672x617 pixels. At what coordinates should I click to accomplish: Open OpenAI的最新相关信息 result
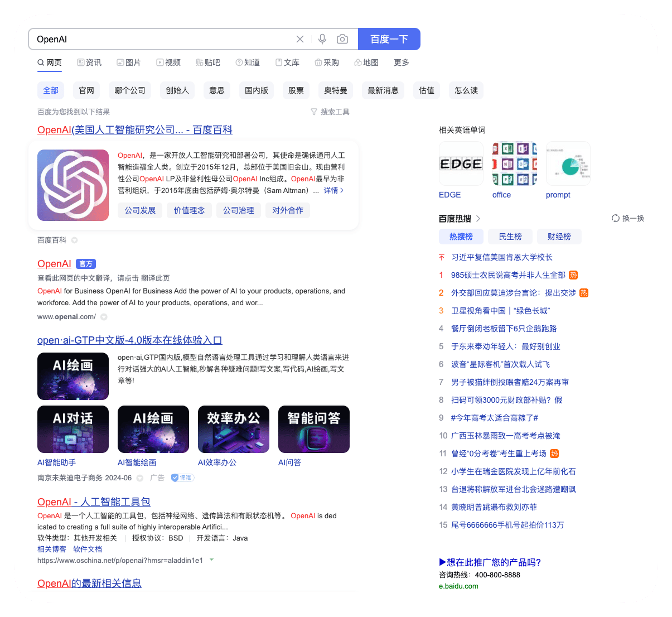point(89,584)
